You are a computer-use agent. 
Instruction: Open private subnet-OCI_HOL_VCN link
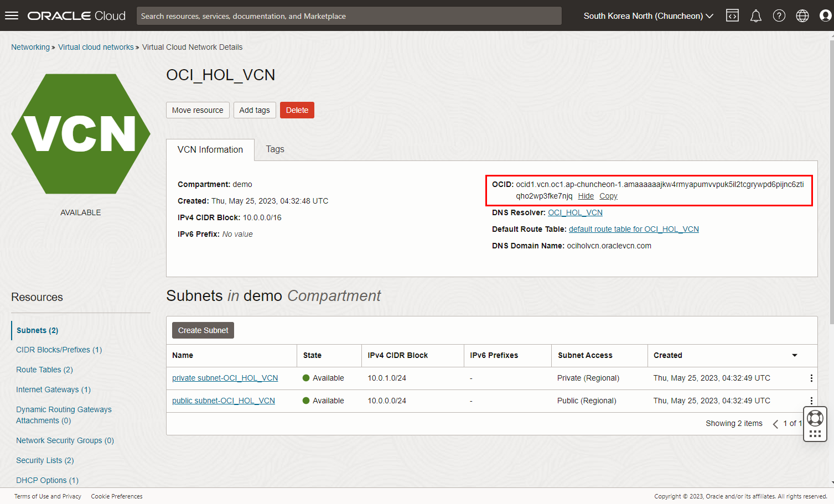tap(225, 378)
